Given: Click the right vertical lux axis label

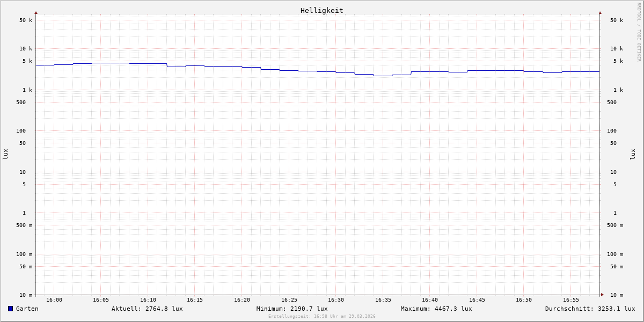Looking at the screenshot, I should pyautogui.click(x=633, y=154).
